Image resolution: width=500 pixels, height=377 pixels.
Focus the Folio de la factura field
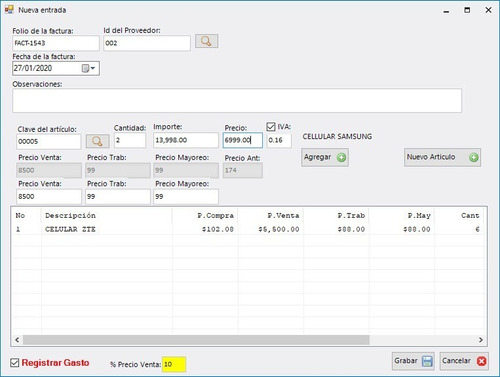pos(56,43)
